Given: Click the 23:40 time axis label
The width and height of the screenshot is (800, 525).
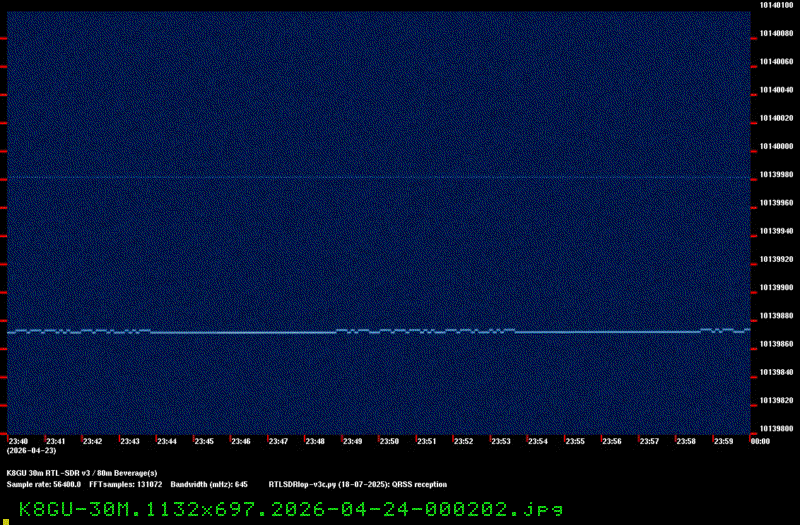Looking at the screenshot, I should click(18, 441).
